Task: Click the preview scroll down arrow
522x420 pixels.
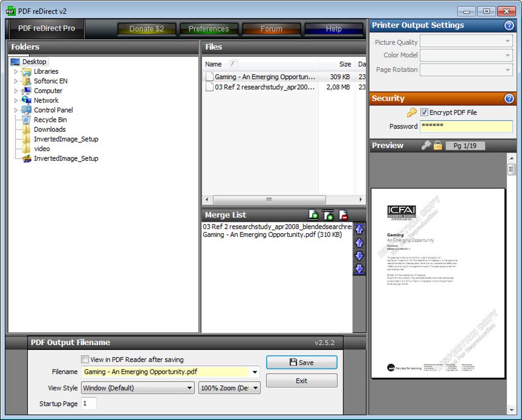Action: point(511,410)
